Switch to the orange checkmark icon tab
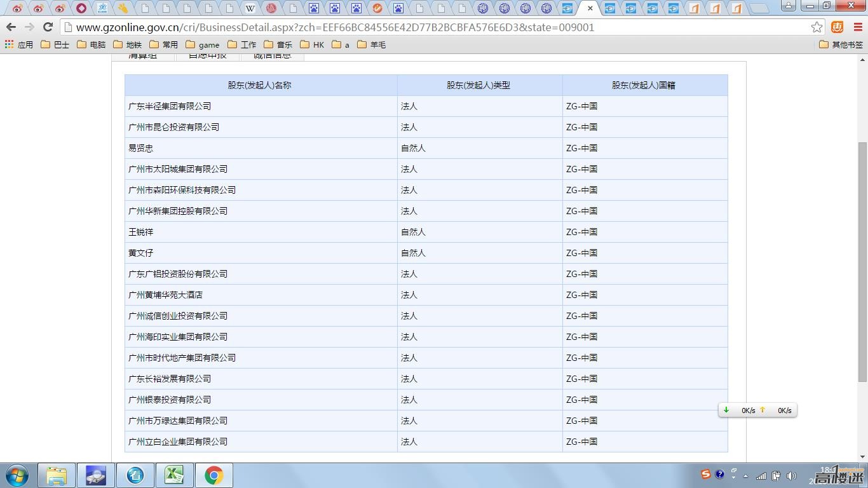This screenshot has width=868, height=488. coord(377,8)
